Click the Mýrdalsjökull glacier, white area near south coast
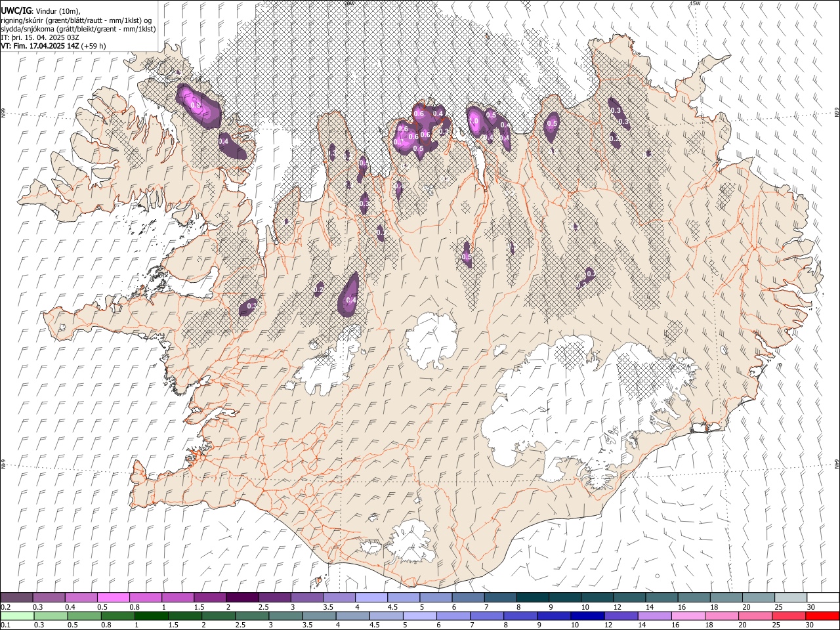Viewport: 840px width, 630px height. tap(410, 540)
